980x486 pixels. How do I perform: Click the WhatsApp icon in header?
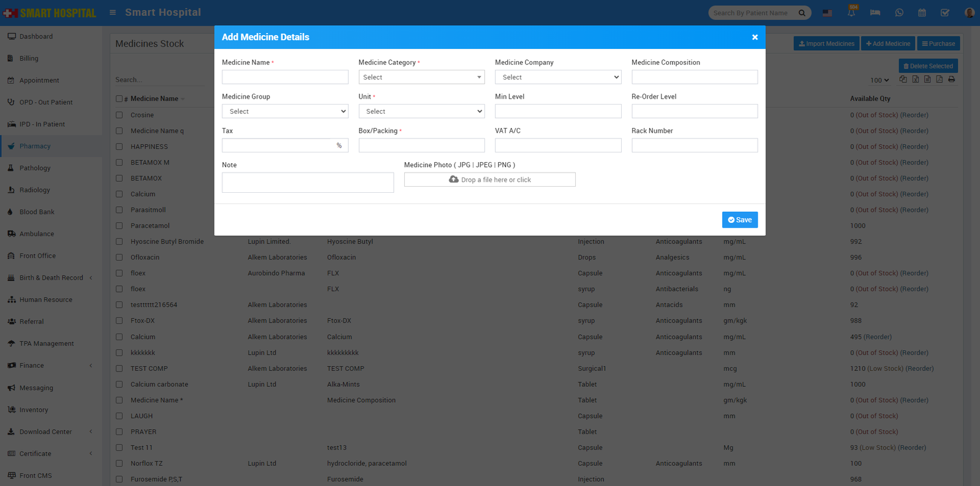[899, 13]
